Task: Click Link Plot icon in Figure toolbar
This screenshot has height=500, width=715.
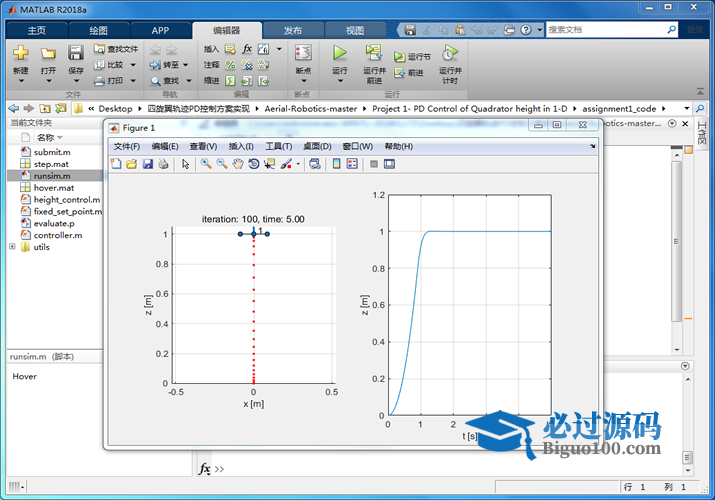Action: pyautogui.click(x=315, y=164)
